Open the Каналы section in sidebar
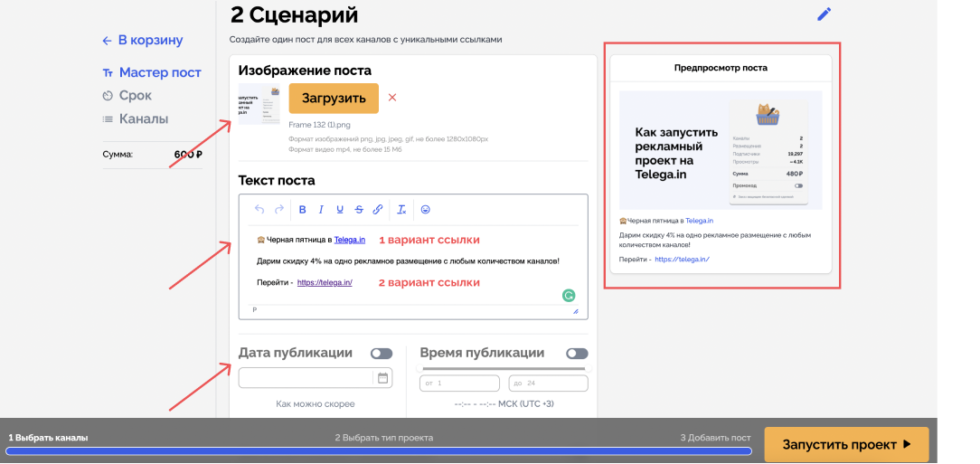 [136, 118]
